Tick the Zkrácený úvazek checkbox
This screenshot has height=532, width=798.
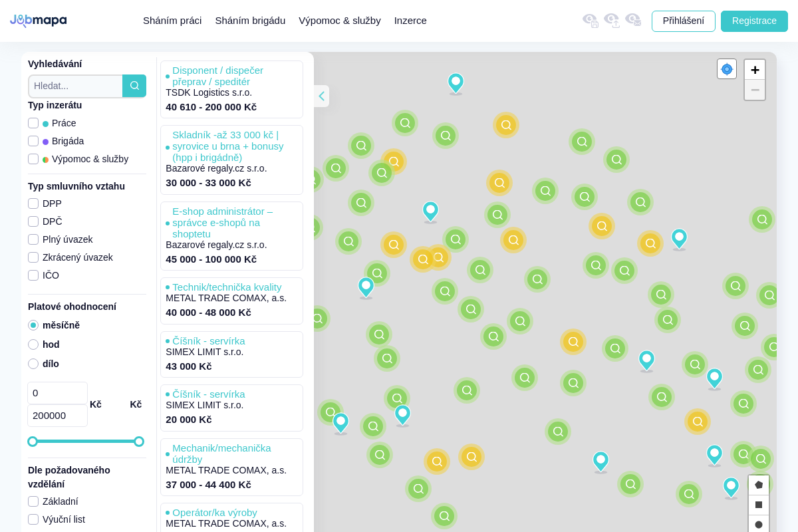coord(33,257)
